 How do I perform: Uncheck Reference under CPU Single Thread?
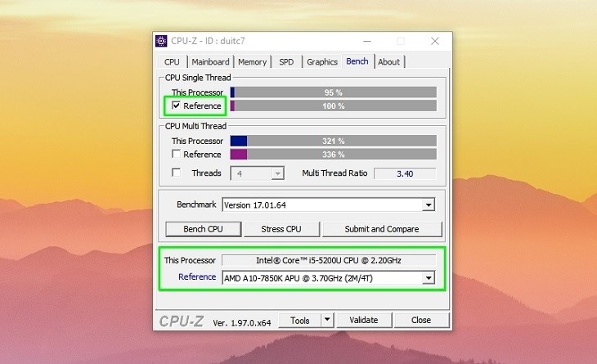click(x=176, y=106)
